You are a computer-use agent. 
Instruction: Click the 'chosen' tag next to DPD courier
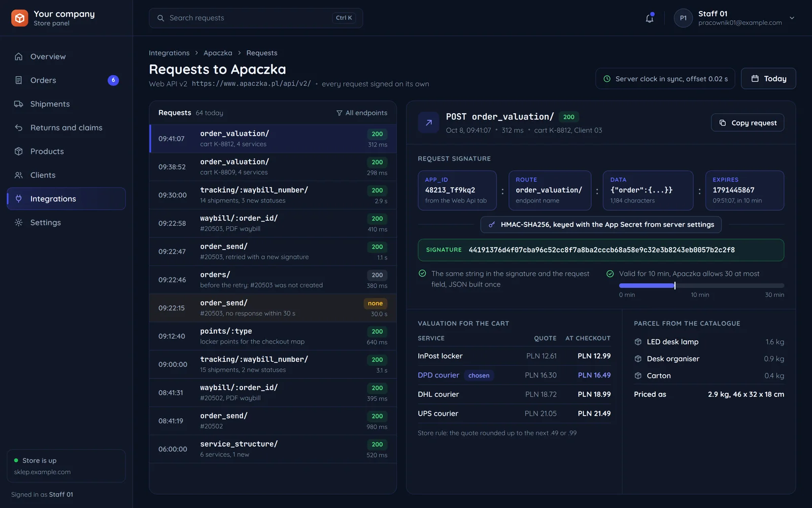[479, 375]
